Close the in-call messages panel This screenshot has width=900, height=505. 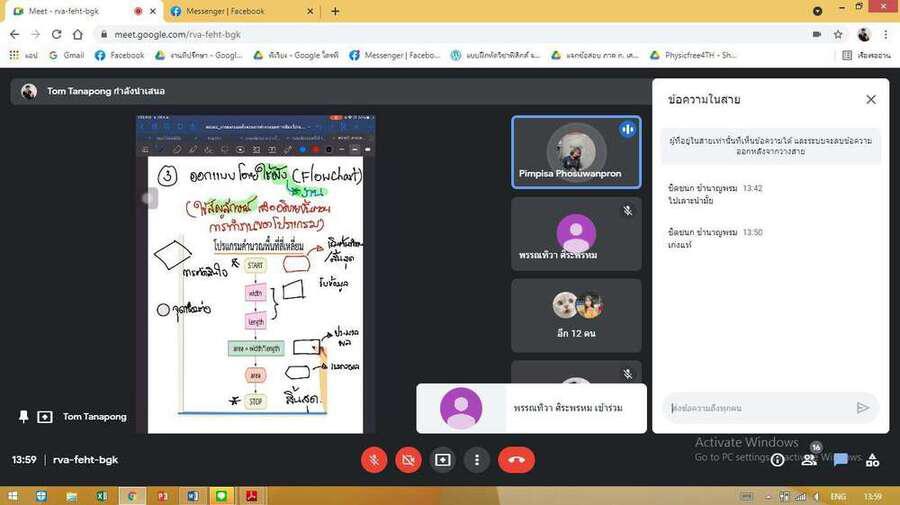[x=871, y=100]
